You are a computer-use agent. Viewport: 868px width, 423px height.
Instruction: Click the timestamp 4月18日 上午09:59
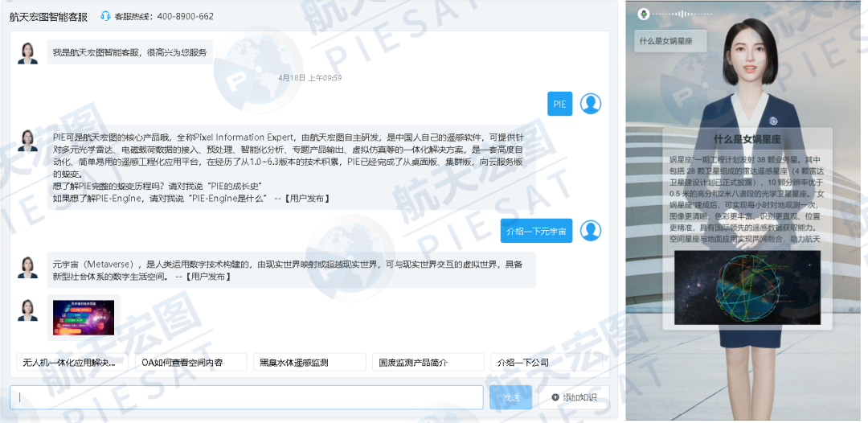[x=309, y=77]
